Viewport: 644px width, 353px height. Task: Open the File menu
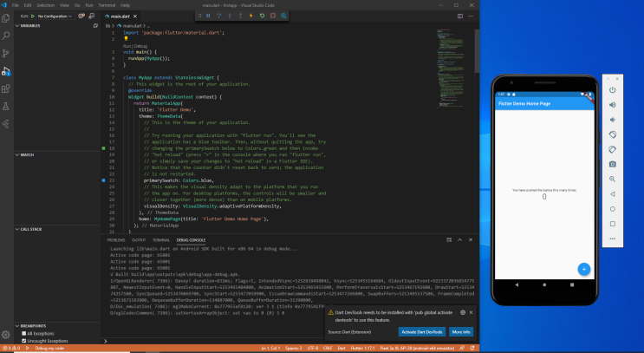(16, 5)
